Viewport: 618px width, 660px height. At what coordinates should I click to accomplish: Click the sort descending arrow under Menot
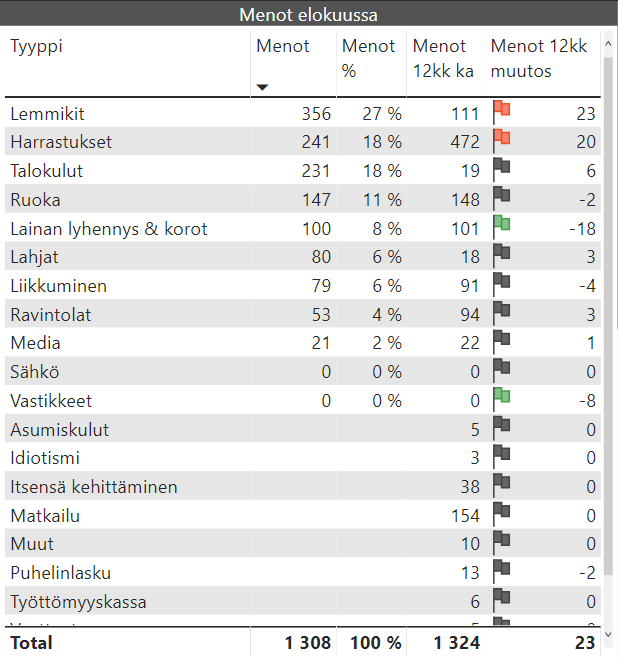tap(262, 87)
